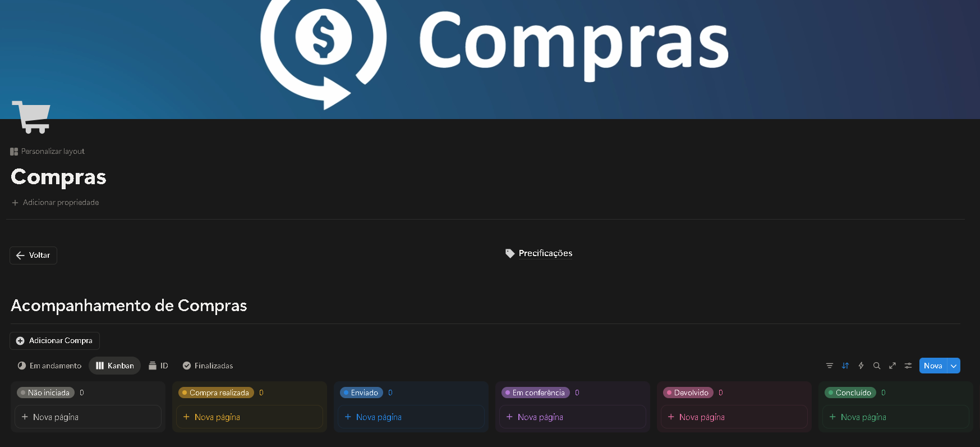980x447 pixels.
Task: Click the Personalizar layout icon
Action: pyautogui.click(x=14, y=152)
